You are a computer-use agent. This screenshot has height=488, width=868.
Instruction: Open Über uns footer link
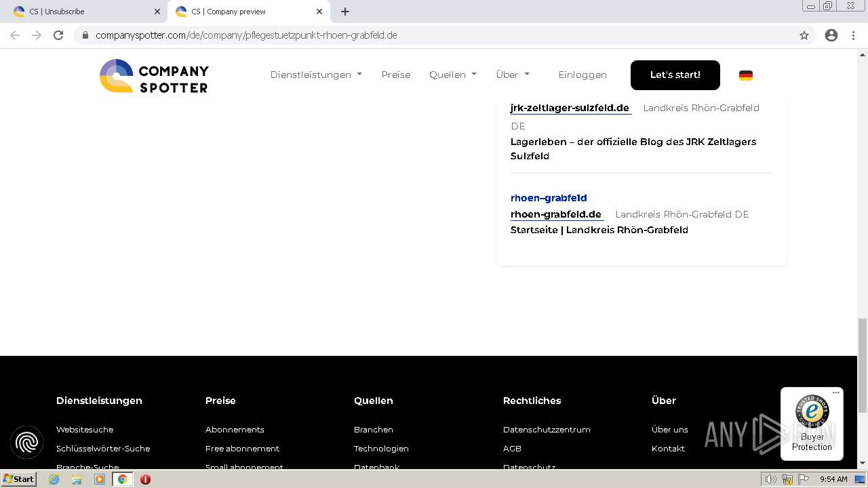670,430
